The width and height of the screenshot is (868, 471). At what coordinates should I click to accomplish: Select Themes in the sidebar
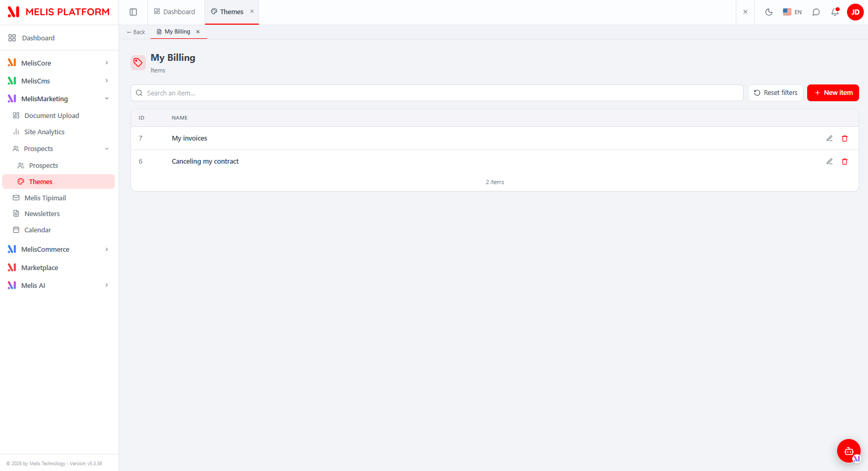tap(59, 181)
